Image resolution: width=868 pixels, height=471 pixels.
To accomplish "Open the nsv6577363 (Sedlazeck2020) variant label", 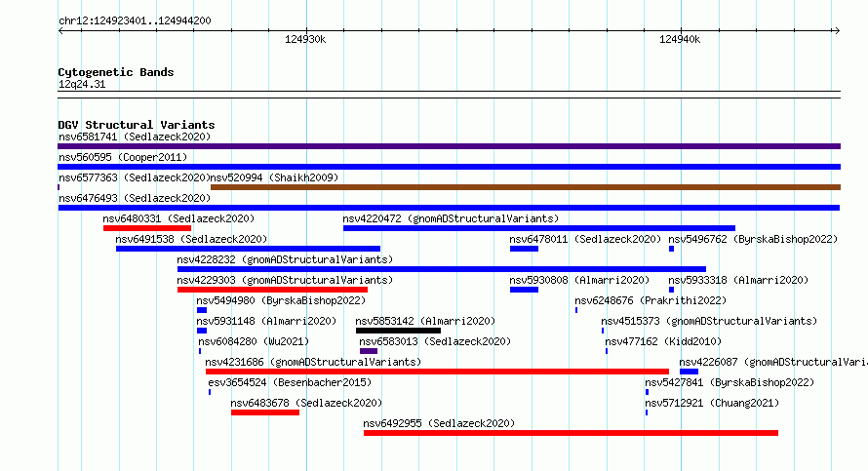I will pyautogui.click(x=135, y=177).
